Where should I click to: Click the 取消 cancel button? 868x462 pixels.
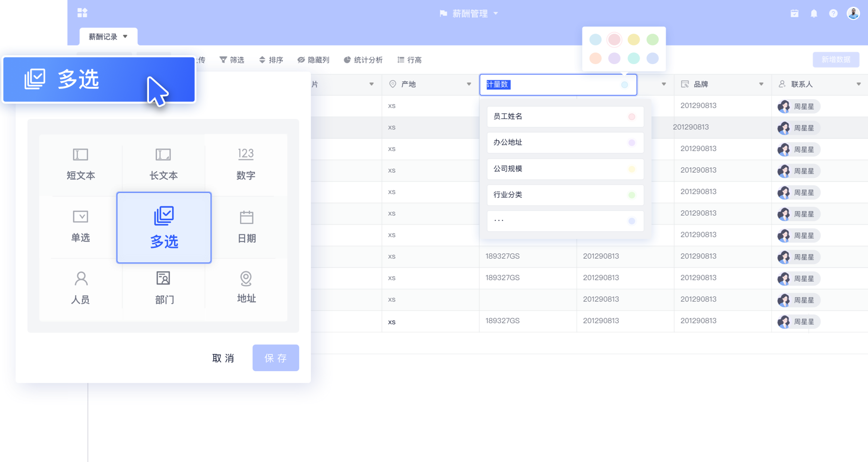pyautogui.click(x=223, y=358)
